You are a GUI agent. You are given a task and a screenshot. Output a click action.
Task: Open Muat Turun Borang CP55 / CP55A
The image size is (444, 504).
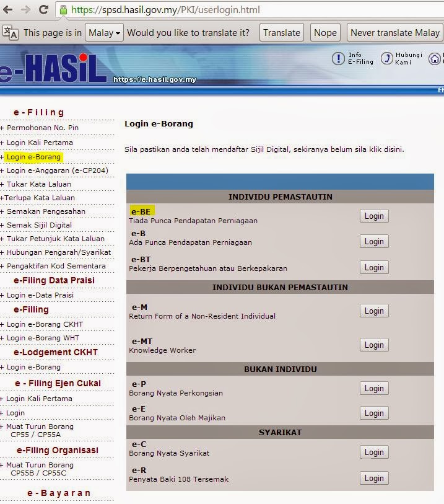[40, 430]
